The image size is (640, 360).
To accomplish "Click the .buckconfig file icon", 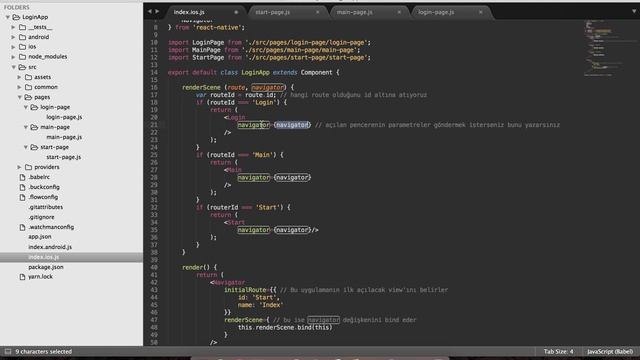I will point(22,187).
